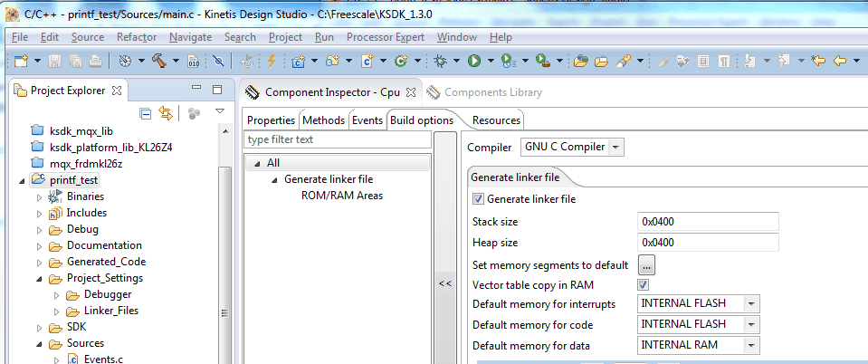Select ROM/RAM Areas tree item
The height and width of the screenshot is (364, 868).
[342, 196]
